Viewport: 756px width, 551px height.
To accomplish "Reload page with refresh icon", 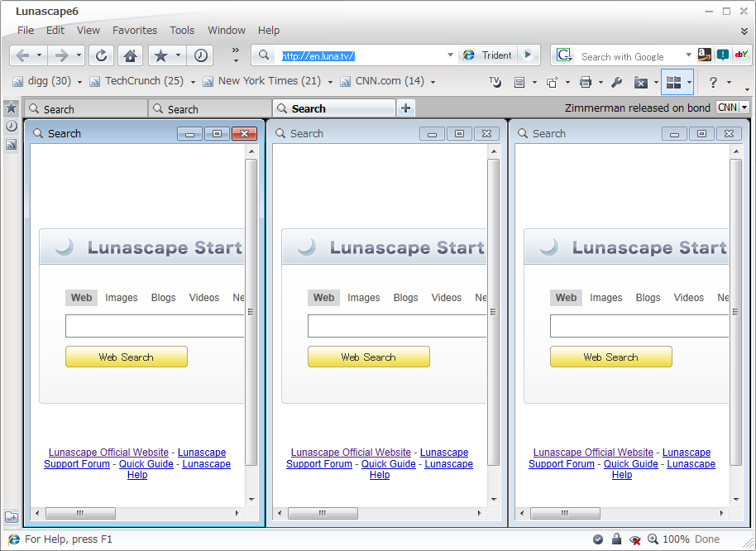I will pyautogui.click(x=101, y=56).
